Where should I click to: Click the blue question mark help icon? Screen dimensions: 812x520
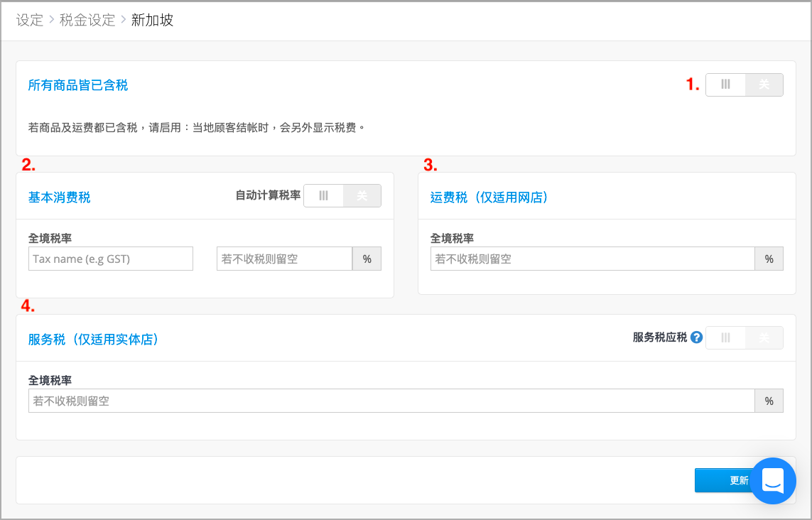tap(696, 337)
